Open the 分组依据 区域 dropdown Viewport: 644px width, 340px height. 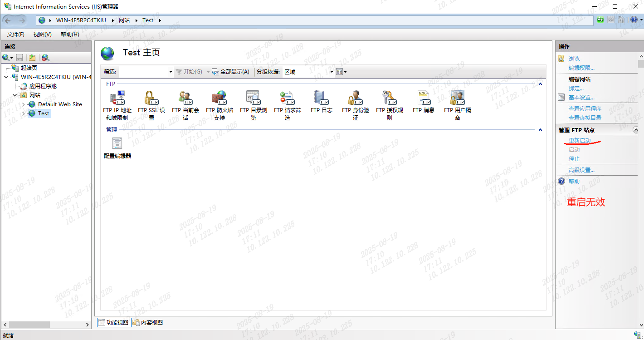[332, 72]
